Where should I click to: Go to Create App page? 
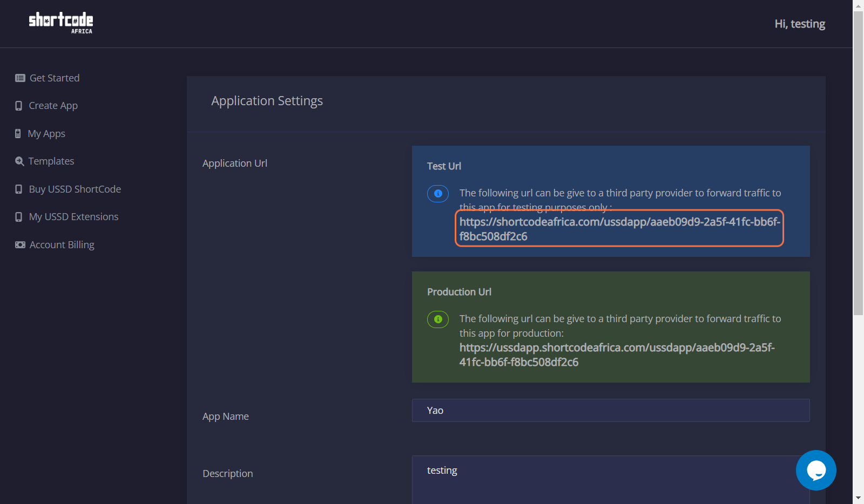click(53, 106)
